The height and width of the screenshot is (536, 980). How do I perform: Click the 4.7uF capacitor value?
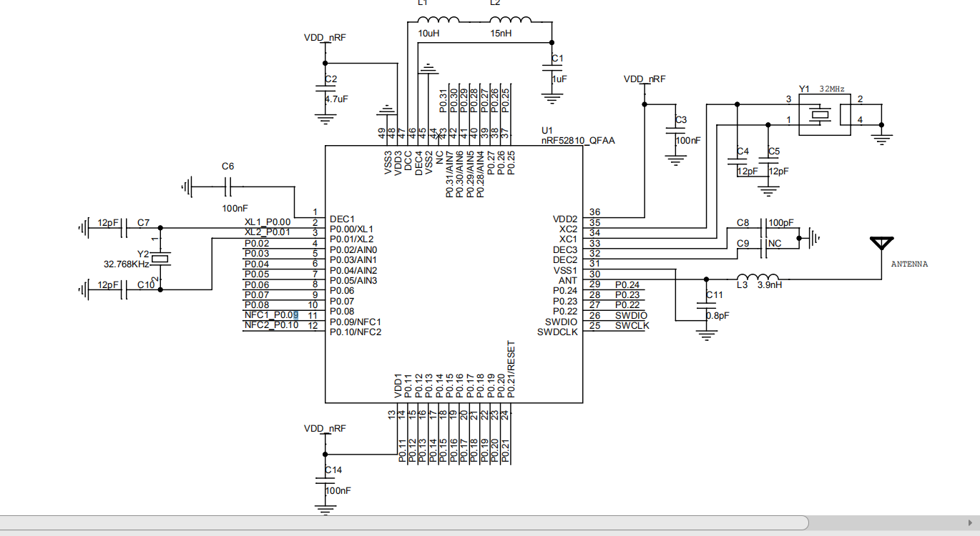point(336,99)
